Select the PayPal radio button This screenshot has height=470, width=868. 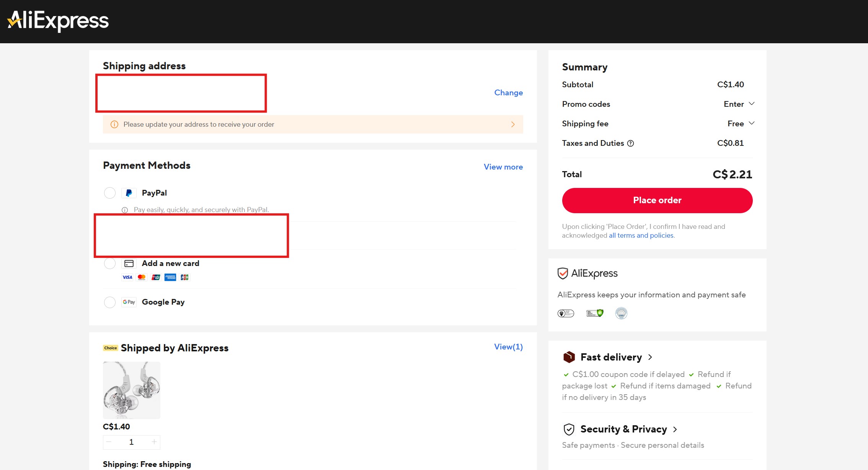tap(110, 193)
